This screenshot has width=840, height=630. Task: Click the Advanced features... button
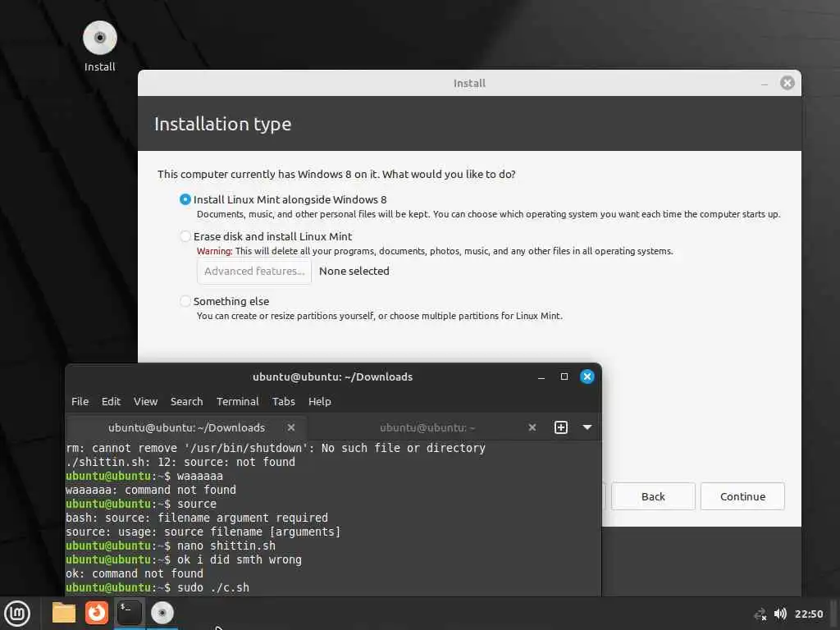point(254,271)
